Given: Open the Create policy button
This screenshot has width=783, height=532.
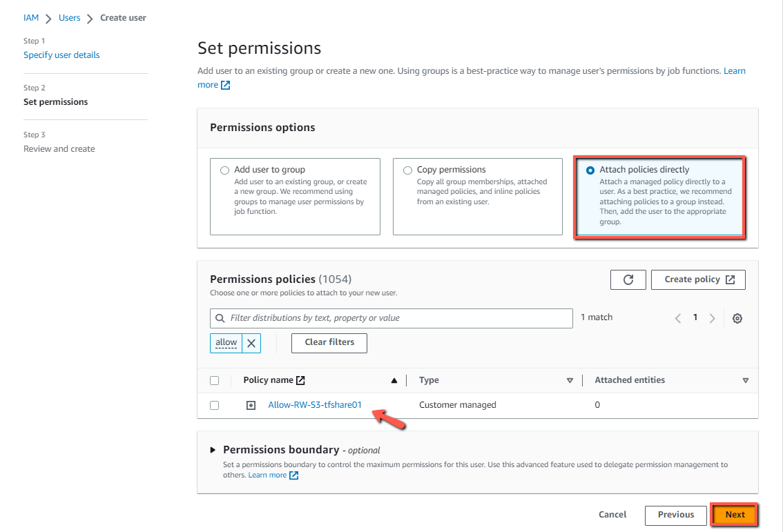Looking at the screenshot, I should tap(698, 280).
